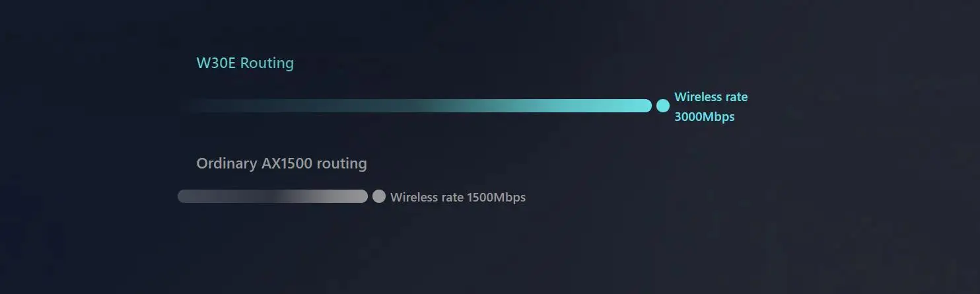Click the teal W30E wireless rate bar

point(415,106)
